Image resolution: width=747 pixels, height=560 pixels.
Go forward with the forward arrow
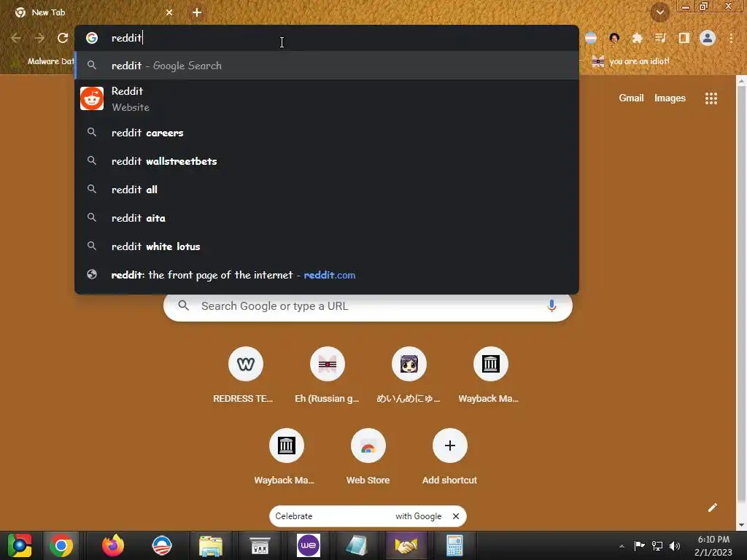pyautogui.click(x=39, y=38)
